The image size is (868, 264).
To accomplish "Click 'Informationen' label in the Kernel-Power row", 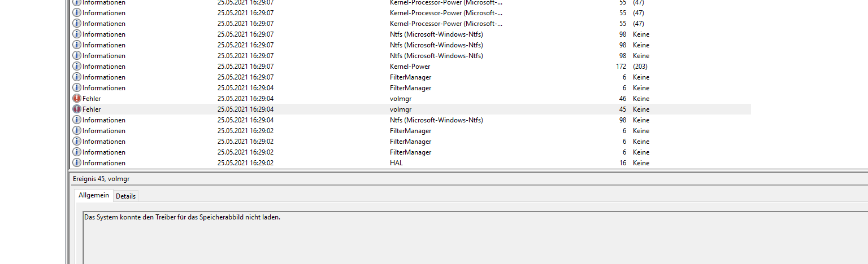I will coord(104,67).
